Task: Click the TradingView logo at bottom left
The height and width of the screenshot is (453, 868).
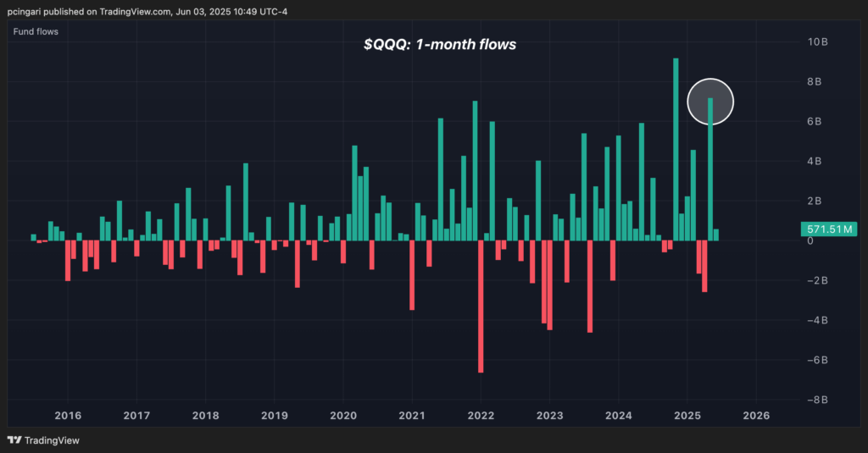Action: point(43,440)
